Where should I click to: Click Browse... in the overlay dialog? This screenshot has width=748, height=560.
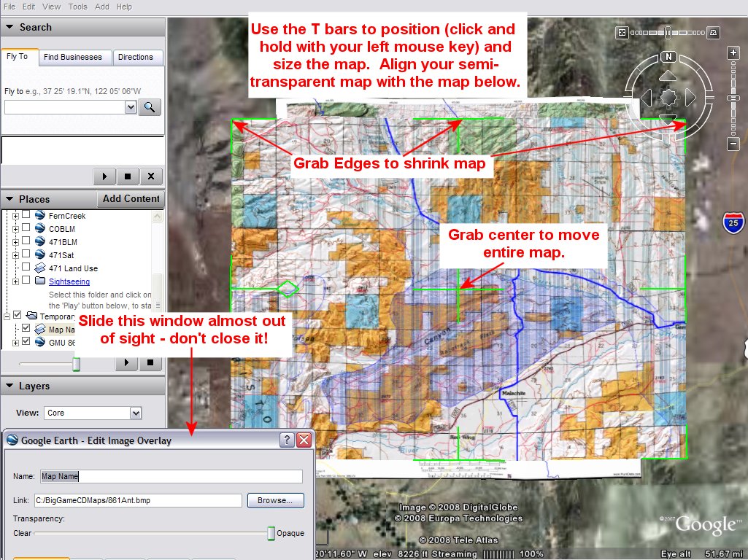tap(275, 500)
